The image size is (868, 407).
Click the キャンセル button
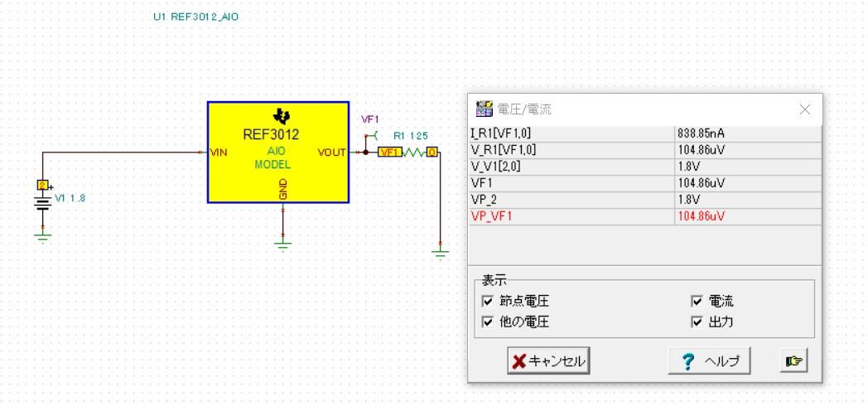click(548, 361)
